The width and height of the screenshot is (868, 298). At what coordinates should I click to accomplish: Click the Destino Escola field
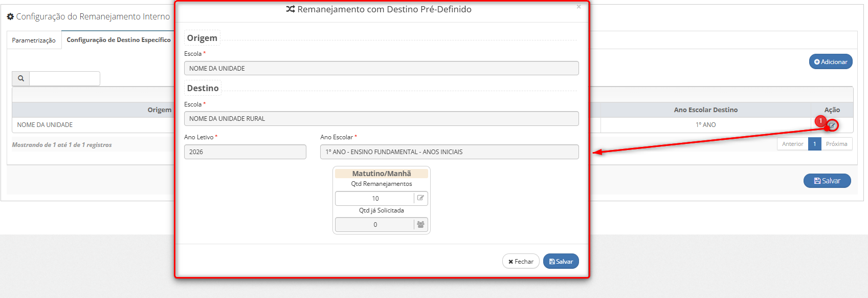(x=381, y=119)
